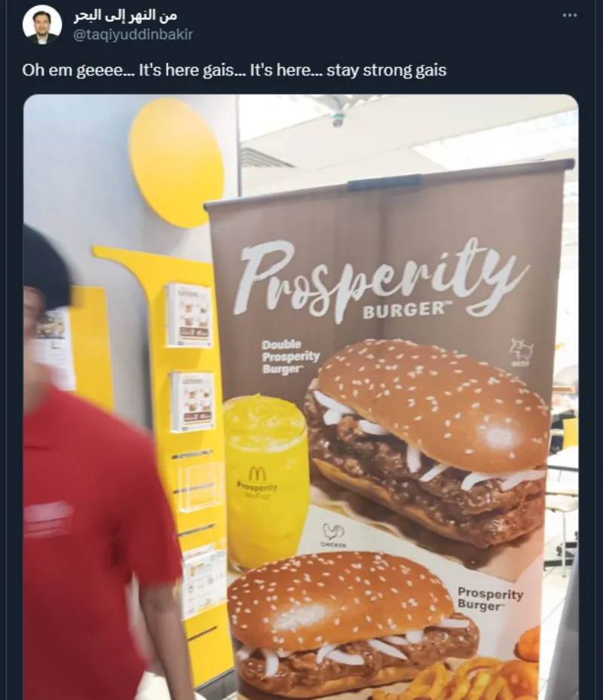603x700 pixels.
Task: Click the beef cow icon on banner
Action: coord(522,352)
